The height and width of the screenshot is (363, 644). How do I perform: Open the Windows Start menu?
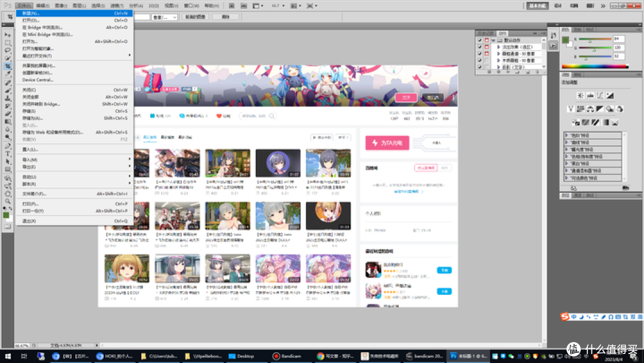point(7,356)
